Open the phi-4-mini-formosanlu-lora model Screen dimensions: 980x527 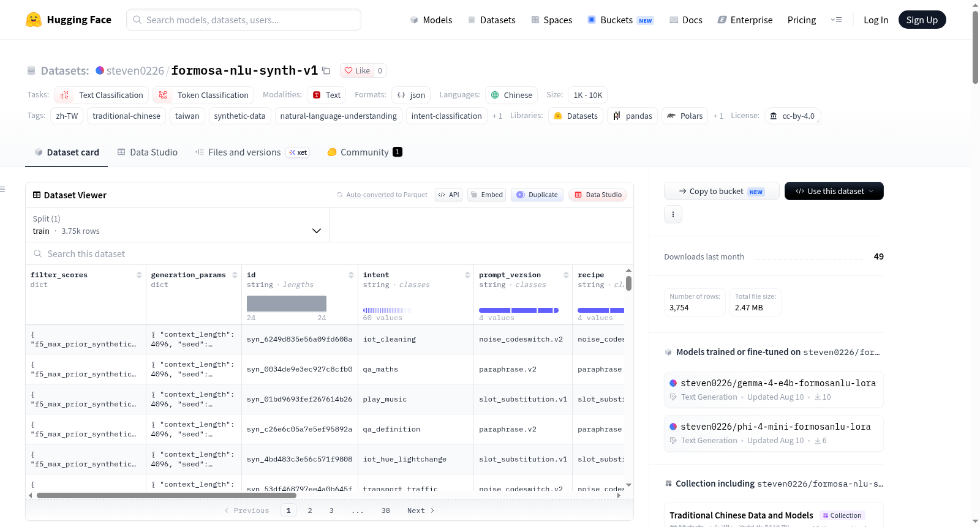coord(774,433)
